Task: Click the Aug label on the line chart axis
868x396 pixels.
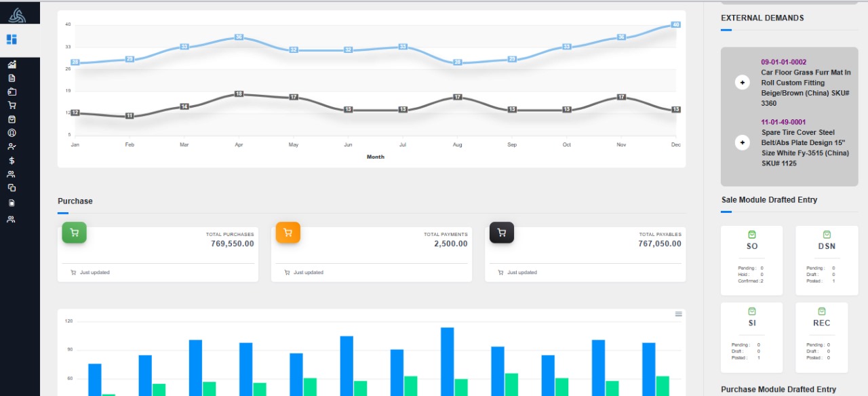Action: click(458, 144)
